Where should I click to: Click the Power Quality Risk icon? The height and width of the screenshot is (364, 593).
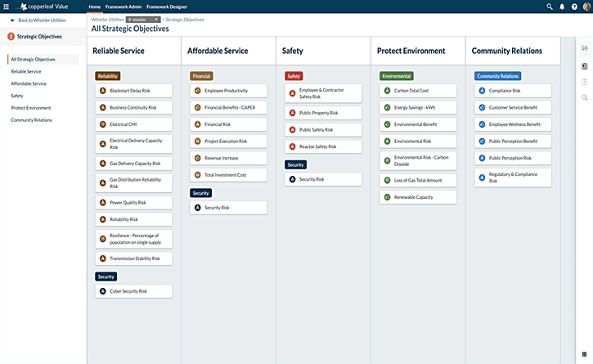[x=102, y=202]
